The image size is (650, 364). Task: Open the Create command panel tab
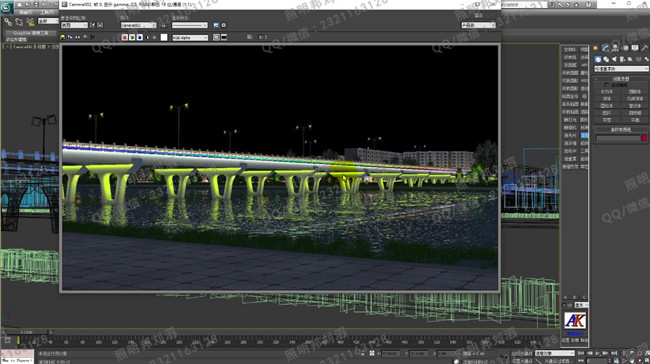click(x=596, y=49)
